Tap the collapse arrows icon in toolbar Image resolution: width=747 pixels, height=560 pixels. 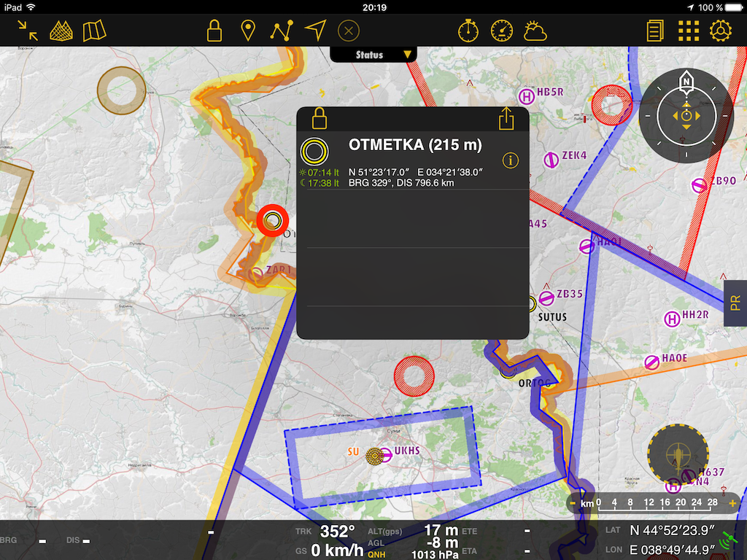[28, 31]
